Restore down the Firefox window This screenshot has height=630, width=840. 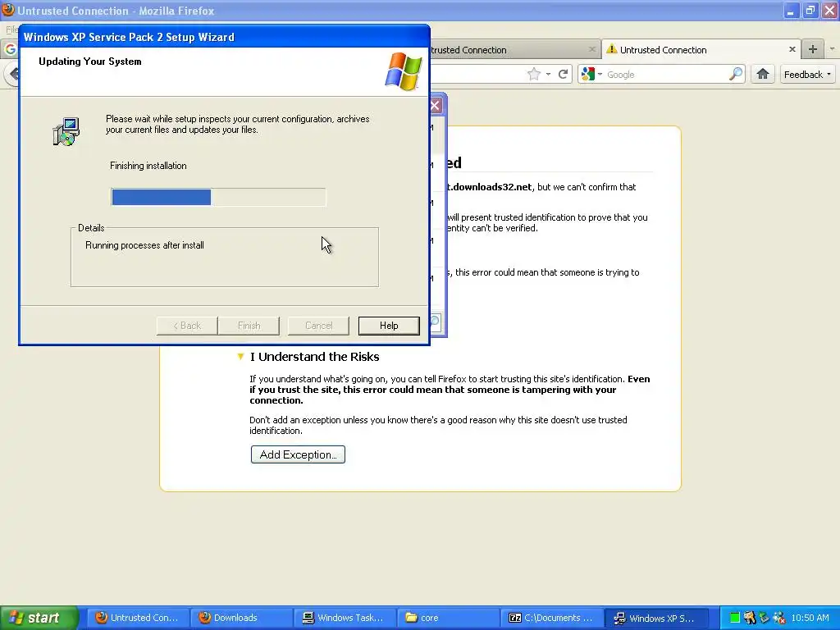810,10
